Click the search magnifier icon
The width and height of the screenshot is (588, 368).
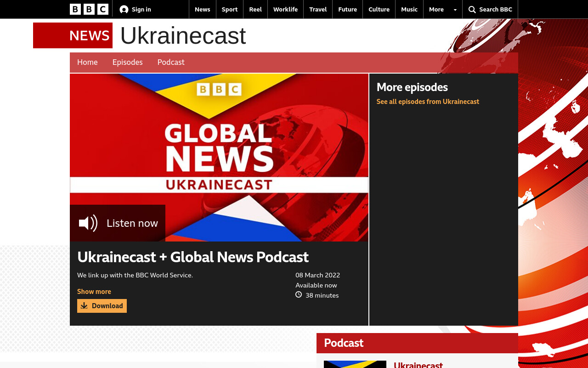point(472,9)
